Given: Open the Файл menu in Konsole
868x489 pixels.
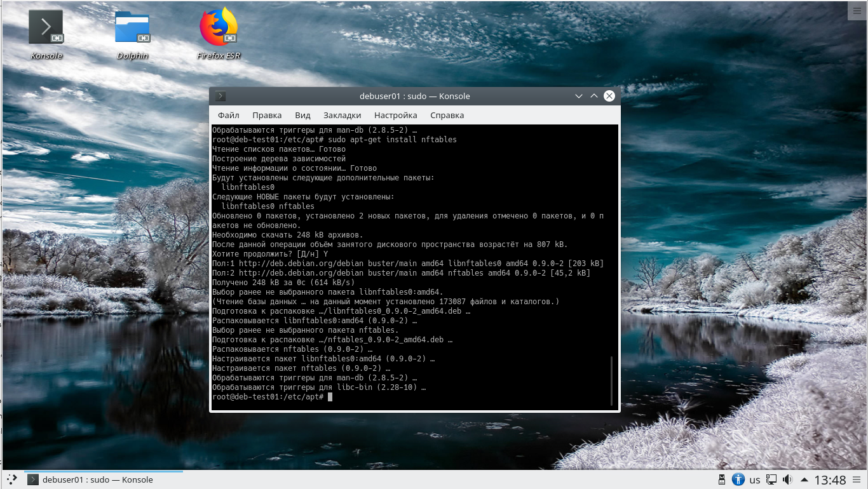Looking at the screenshot, I should coord(228,115).
